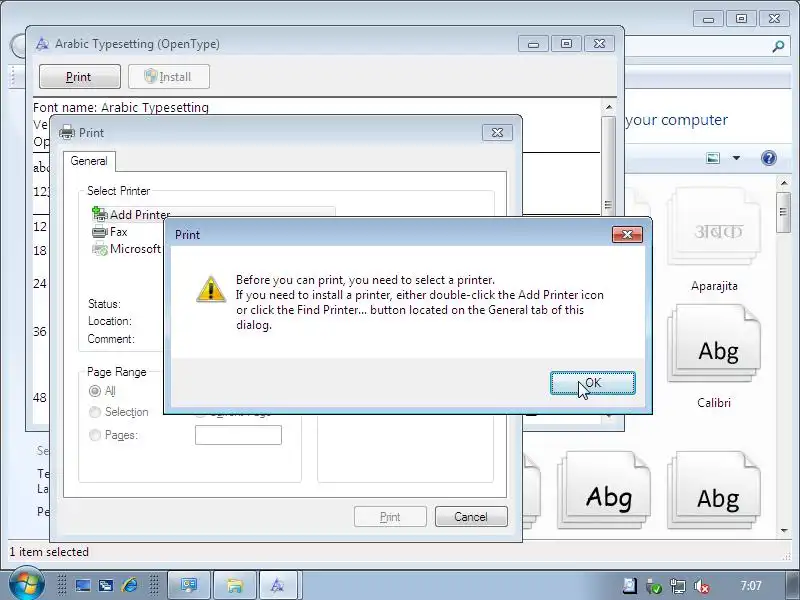Viewport: 800px width, 600px height.
Task: Click the Calibri font name label
Action: (x=714, y=403)
